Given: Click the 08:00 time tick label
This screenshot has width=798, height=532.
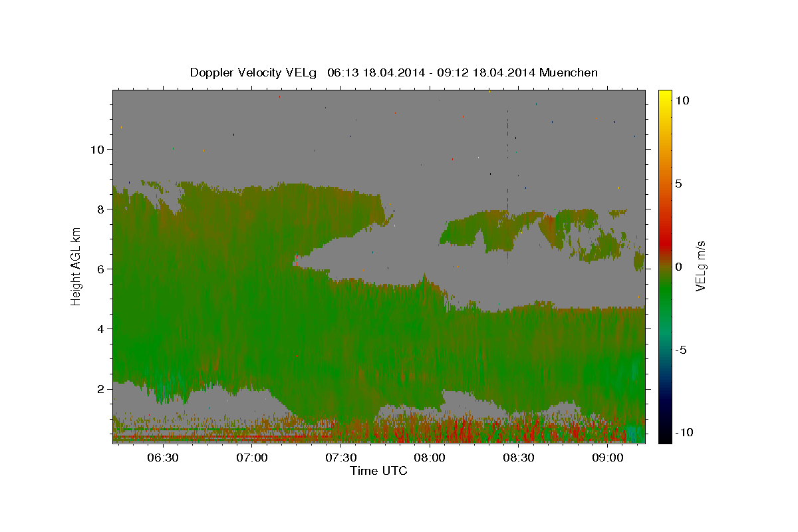Looking at the screenshot, I should tap(430, 458).
